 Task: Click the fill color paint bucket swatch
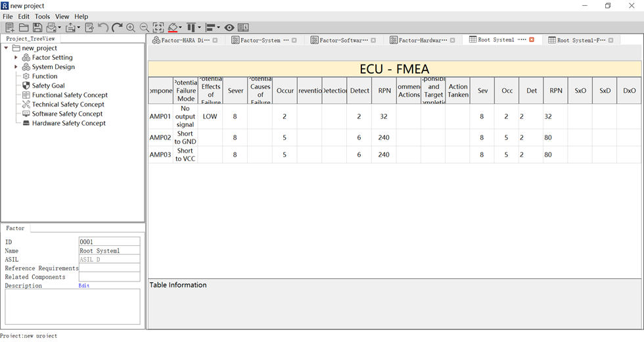[173, 28]
